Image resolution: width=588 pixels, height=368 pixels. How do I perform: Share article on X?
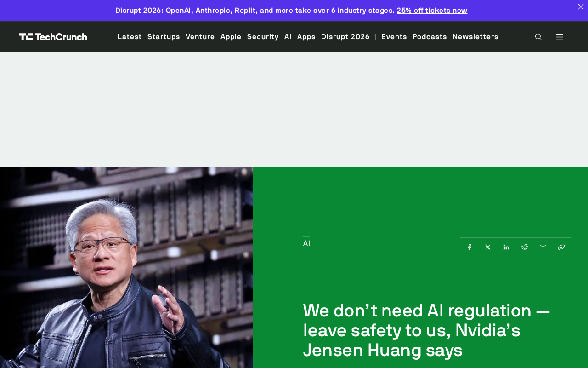(488, 247)
